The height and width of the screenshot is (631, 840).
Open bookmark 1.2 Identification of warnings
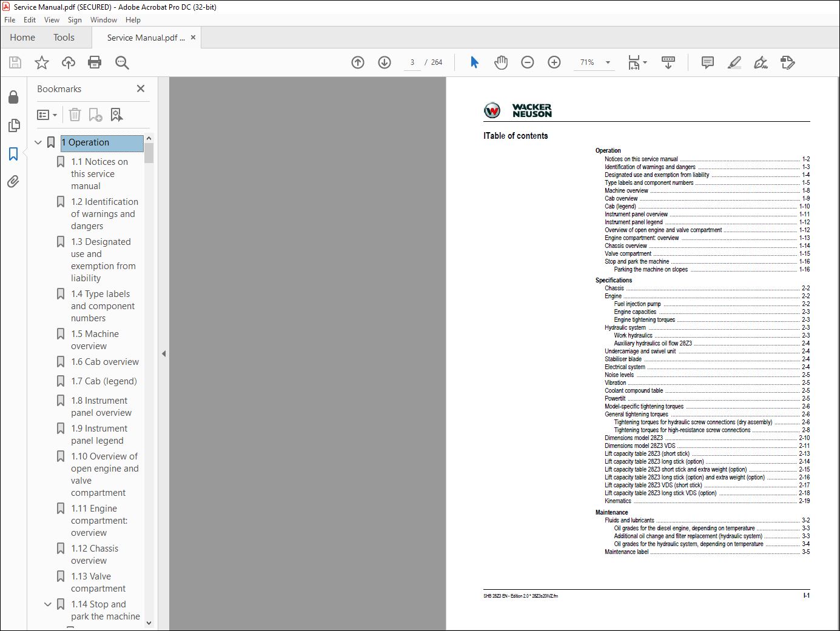click(104, 214)
